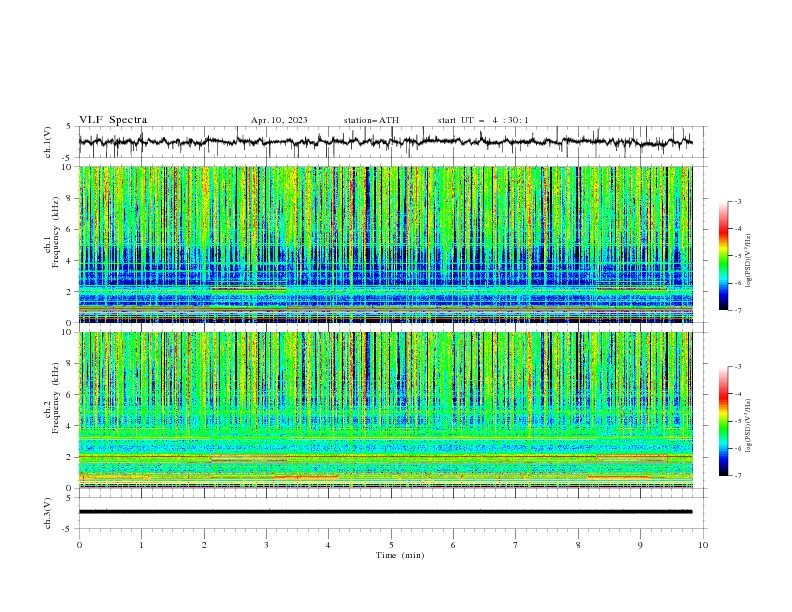Click the ch.2 spectrogram color scale bar

pos(723,421)
